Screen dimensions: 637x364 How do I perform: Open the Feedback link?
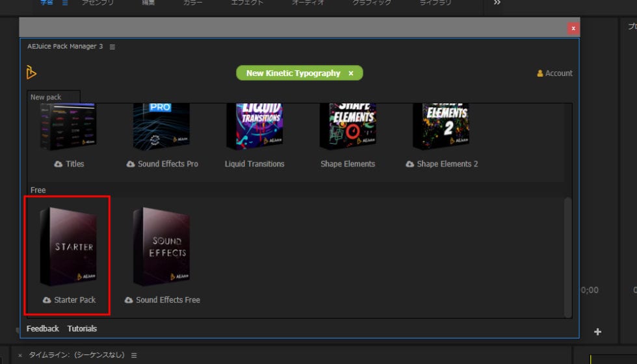43,328
